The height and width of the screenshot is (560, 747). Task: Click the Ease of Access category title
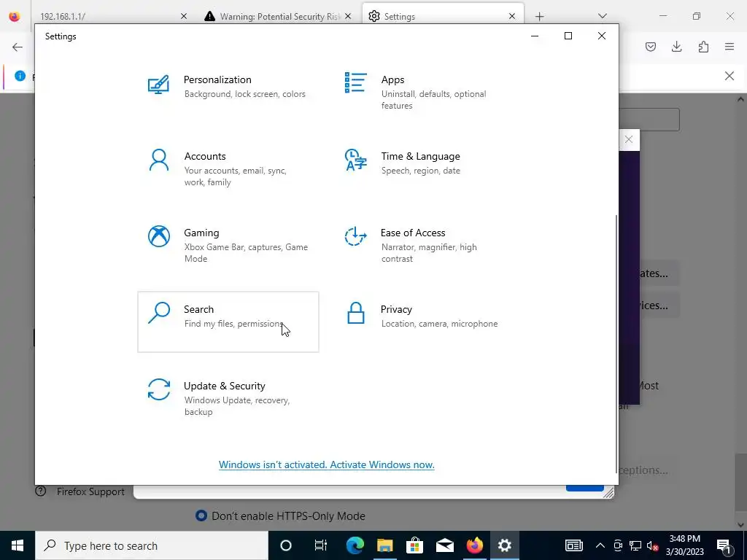[413, 233]
